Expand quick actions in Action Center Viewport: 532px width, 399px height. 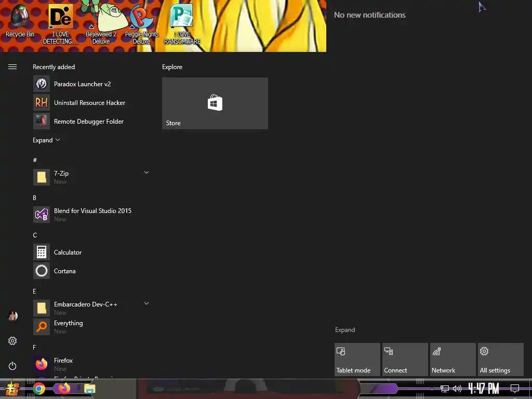click(x=345, y=330)
